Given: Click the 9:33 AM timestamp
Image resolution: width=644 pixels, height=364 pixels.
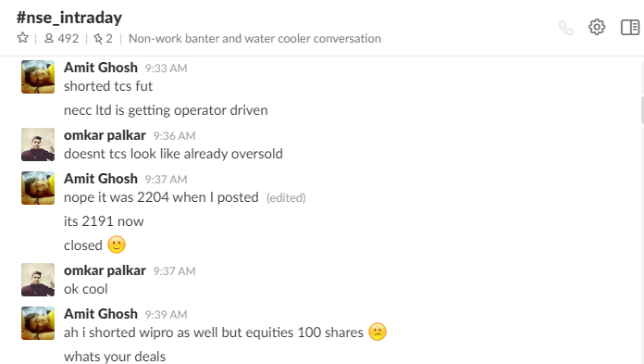Looking at the screenshot, I should pyautogui.click(x=166, y=69).
